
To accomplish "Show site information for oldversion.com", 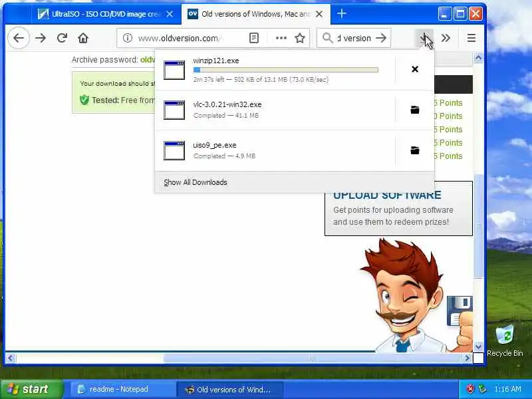I will [127, 38].
